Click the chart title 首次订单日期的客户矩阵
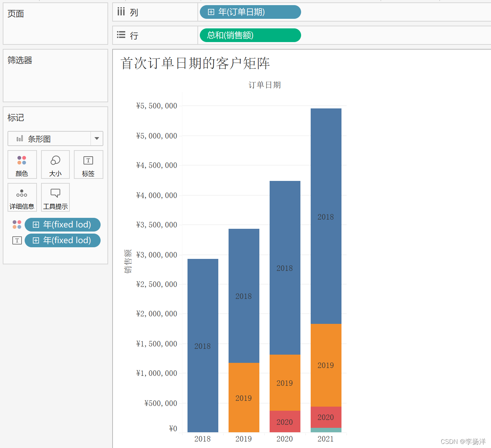 tap(195, 63)
